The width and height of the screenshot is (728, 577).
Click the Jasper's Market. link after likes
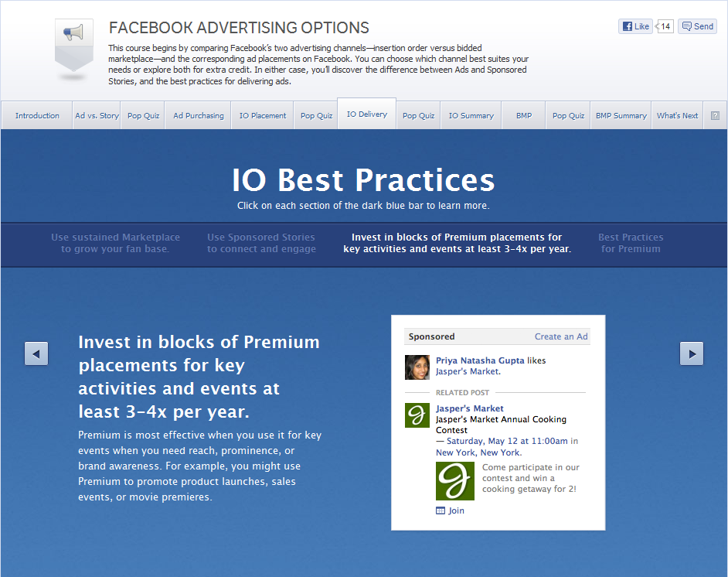pos(468,371)
